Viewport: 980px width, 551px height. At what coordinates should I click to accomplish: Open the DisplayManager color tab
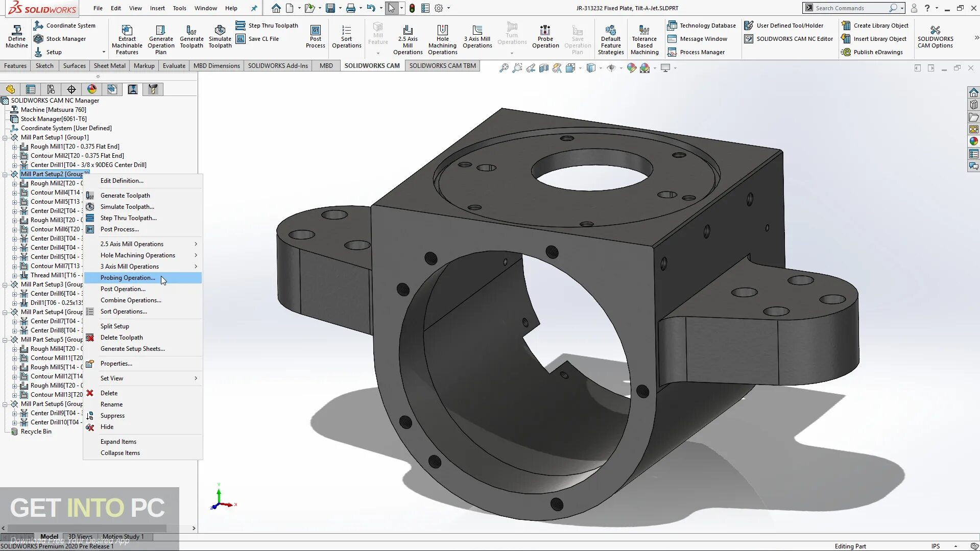[x=92, y=89]
